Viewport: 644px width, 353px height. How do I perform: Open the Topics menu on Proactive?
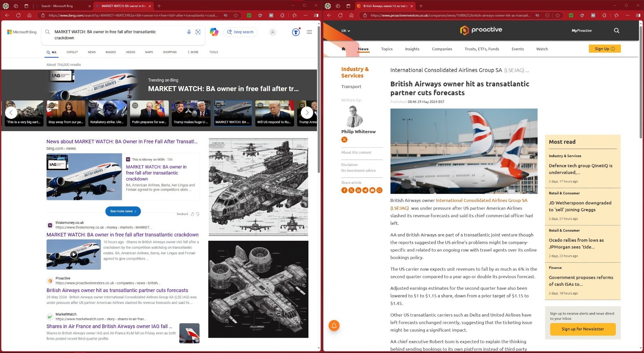(x=387, y=49)
